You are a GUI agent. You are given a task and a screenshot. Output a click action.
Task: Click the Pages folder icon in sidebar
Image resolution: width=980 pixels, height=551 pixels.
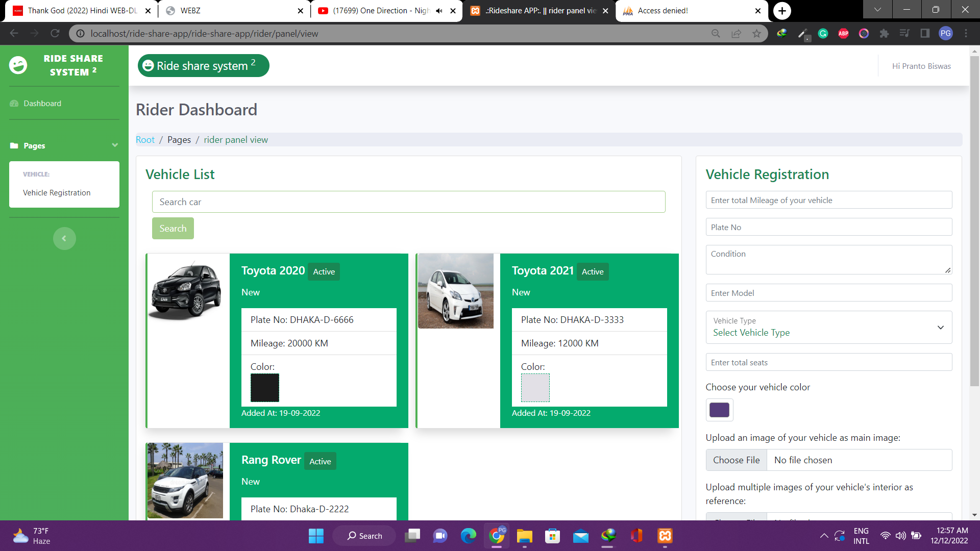point(14,146)
